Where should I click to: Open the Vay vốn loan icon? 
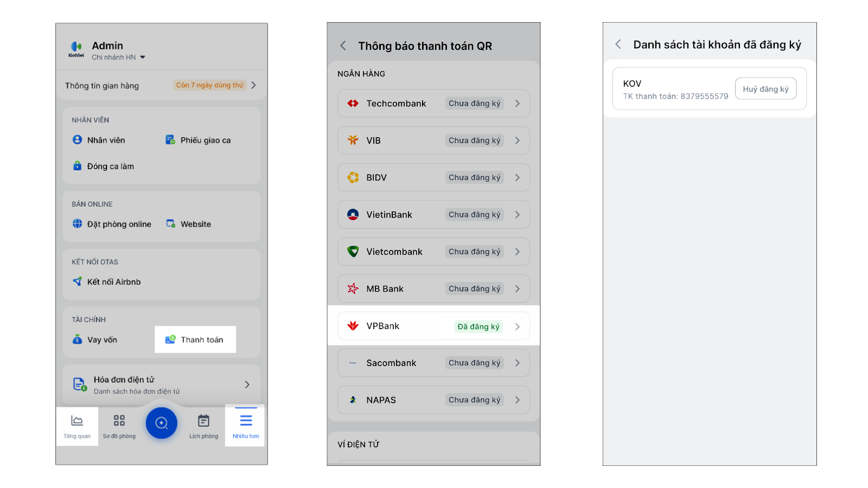77,339
